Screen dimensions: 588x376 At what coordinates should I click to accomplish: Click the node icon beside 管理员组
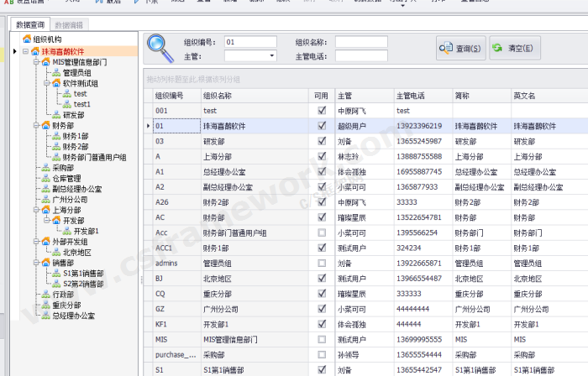[x=56, y=73]
